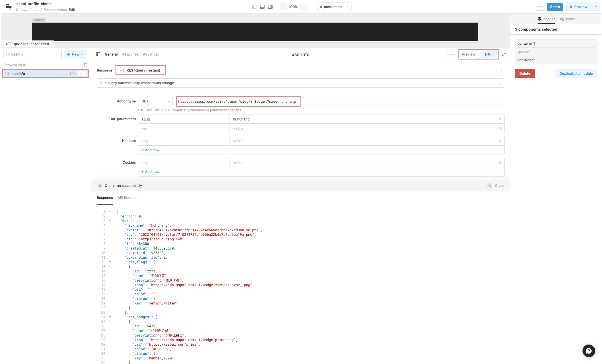Select container2 in the selected components list
Viewport: 602px width, 364px height.
556,60
